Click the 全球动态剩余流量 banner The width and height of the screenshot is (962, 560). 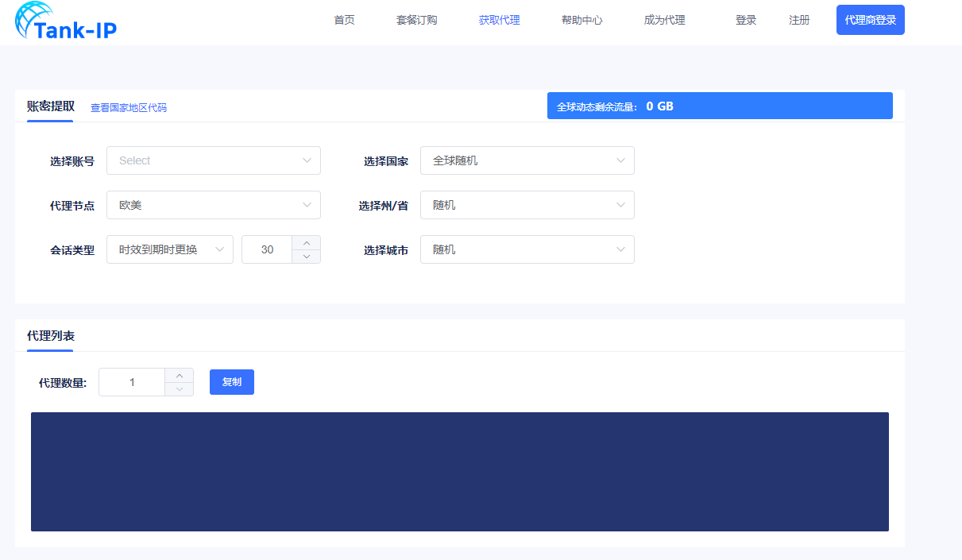pyautogui.click(x=719, y=105)
